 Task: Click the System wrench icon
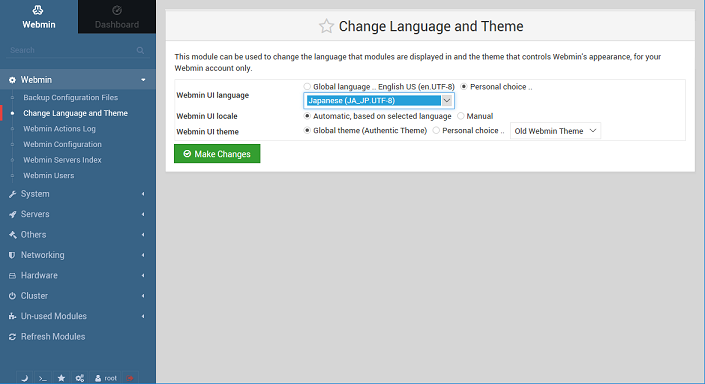(x=12, y=194)
